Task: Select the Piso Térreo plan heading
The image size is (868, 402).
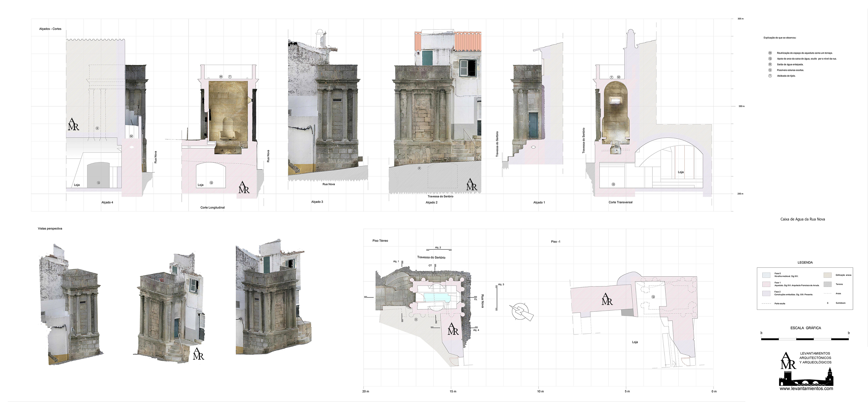Action: point(380,241)
